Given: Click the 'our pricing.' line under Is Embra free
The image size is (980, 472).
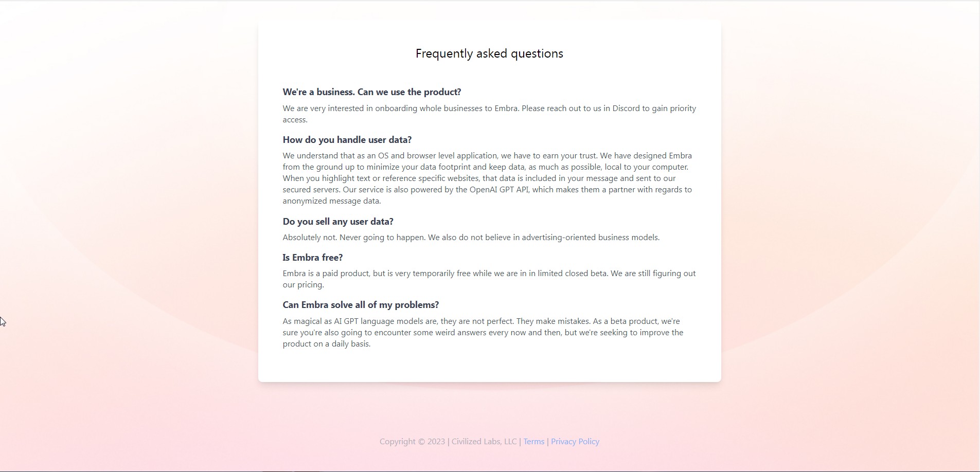Looking at the screenshot, I should click(x=303, y=284).
